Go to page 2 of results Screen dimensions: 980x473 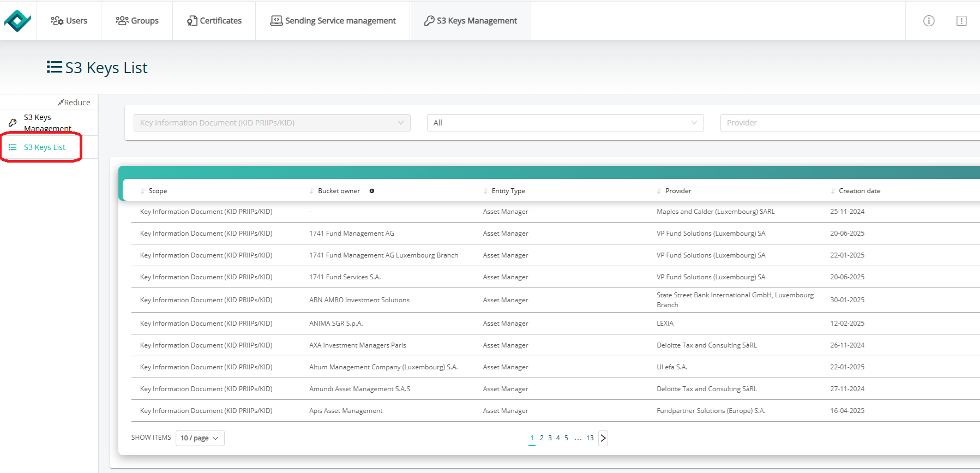click(542, 438)
